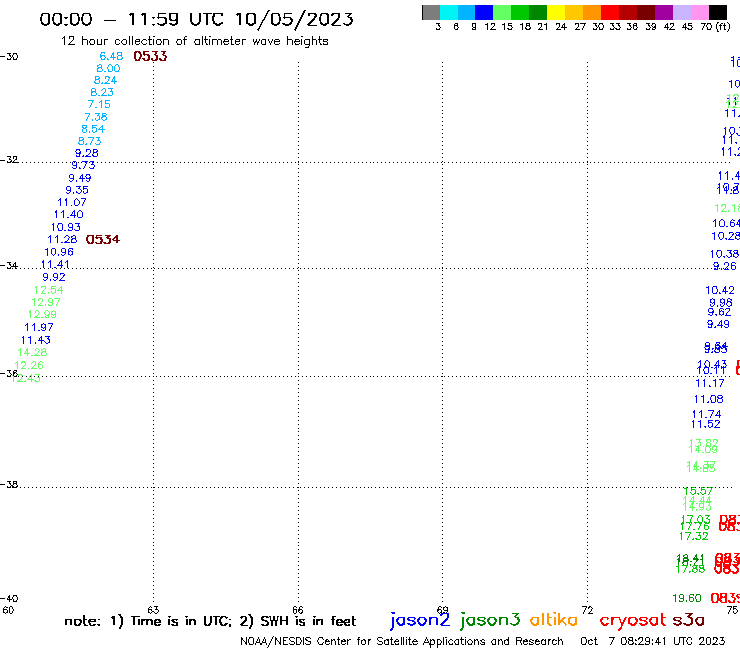Click the green wave height reading 12.97
Screen dimensions: 740x650
[46, 302]
